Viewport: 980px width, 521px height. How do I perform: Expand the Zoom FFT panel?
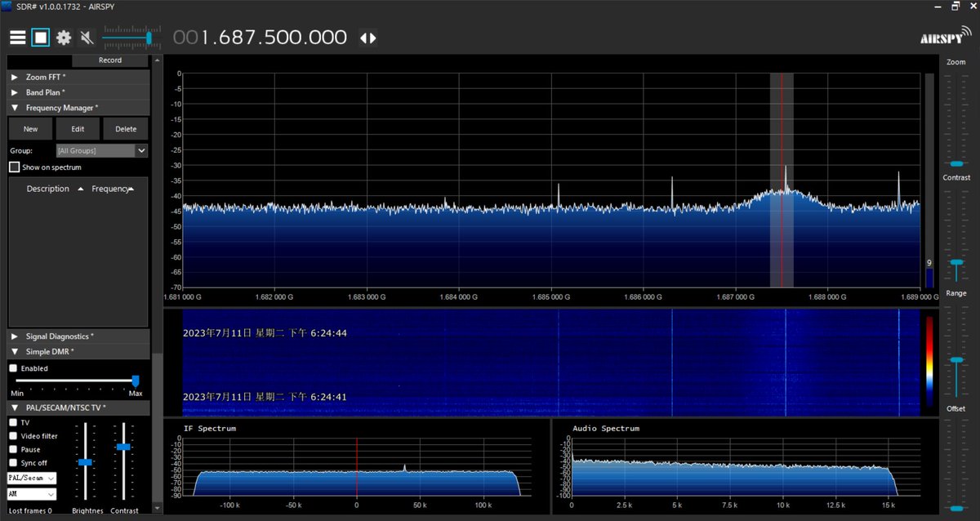[78, 77]
